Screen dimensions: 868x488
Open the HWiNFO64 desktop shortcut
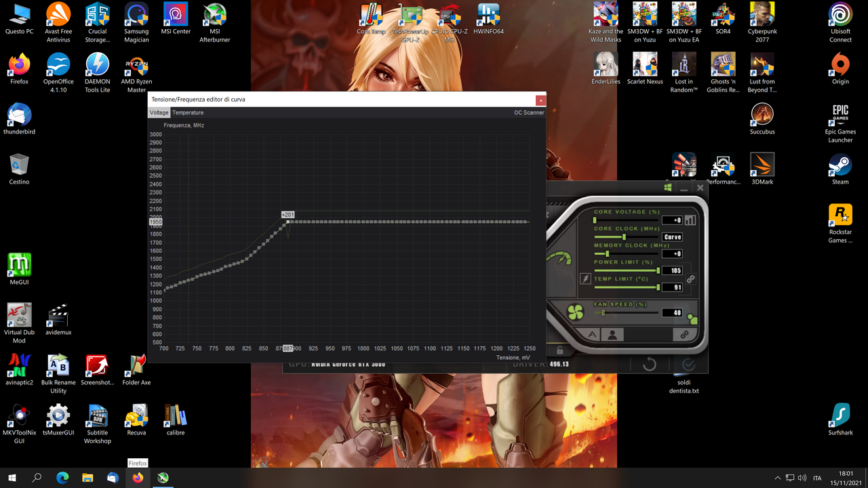[488, 19]
